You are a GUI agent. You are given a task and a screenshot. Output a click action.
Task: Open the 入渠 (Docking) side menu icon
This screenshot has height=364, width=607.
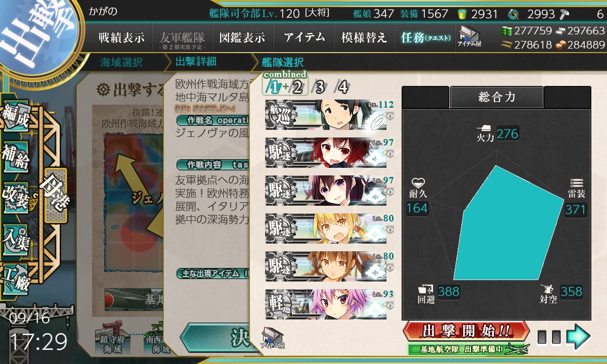(x=16, y=237)
